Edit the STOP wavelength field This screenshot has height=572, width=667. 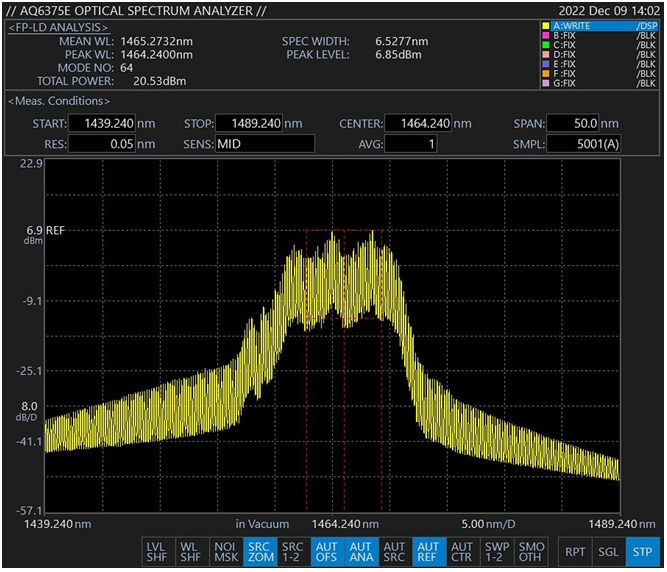point(249,123)
